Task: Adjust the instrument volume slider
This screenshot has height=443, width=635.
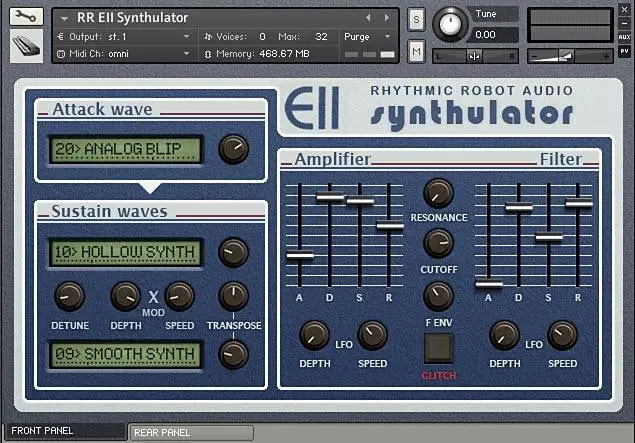Action: 570,56
